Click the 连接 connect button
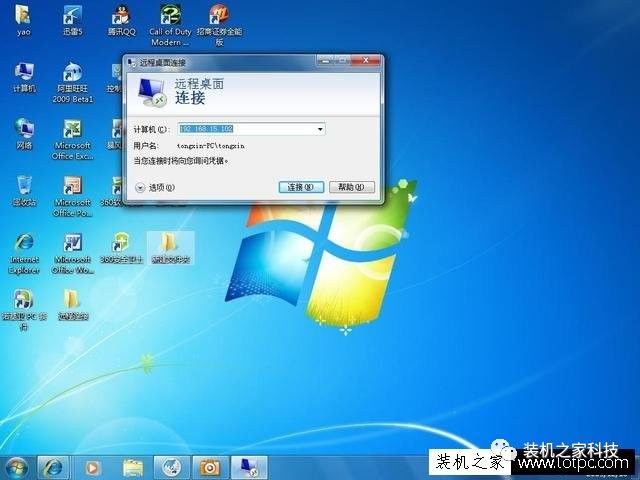 click(x=301, y=187)
